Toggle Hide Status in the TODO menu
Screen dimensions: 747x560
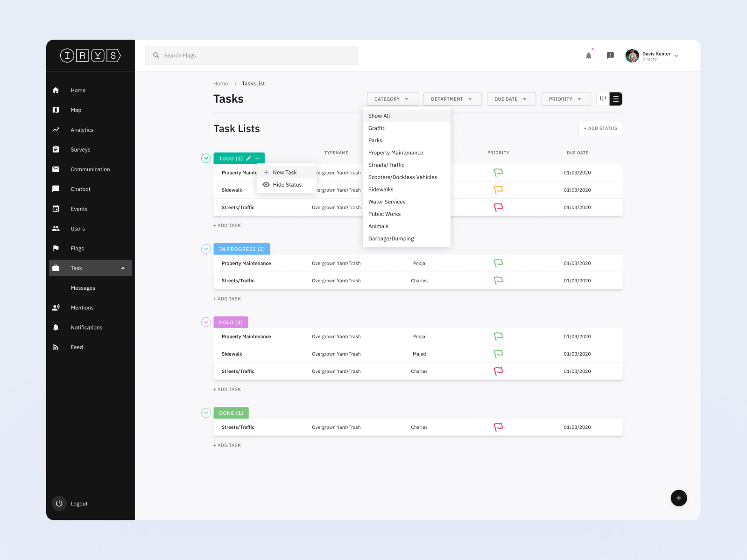point(286,184)
